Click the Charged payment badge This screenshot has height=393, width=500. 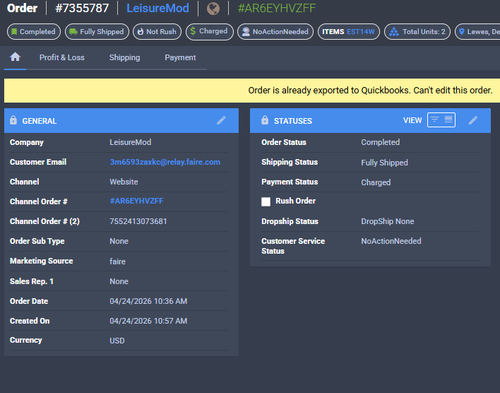[209, 32]
